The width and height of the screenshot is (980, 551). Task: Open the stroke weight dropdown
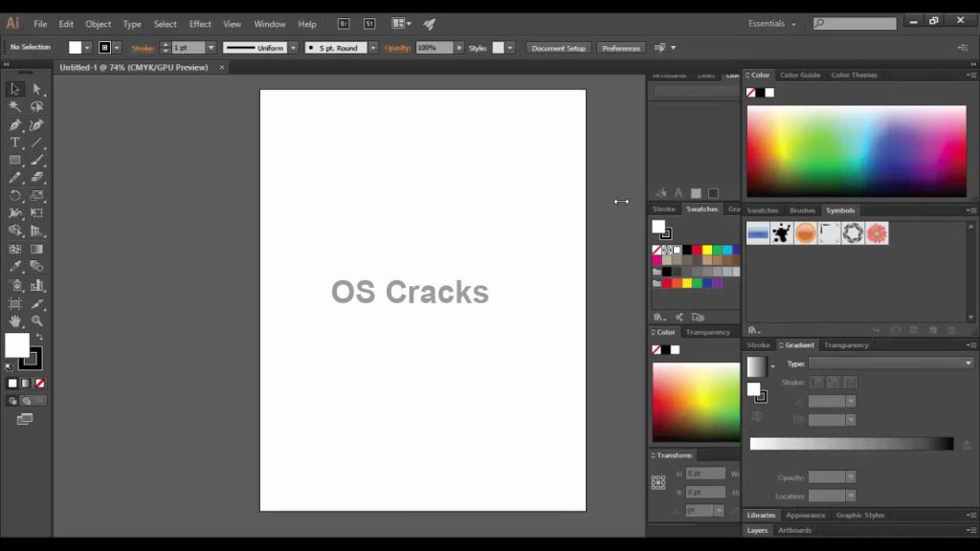211,48
